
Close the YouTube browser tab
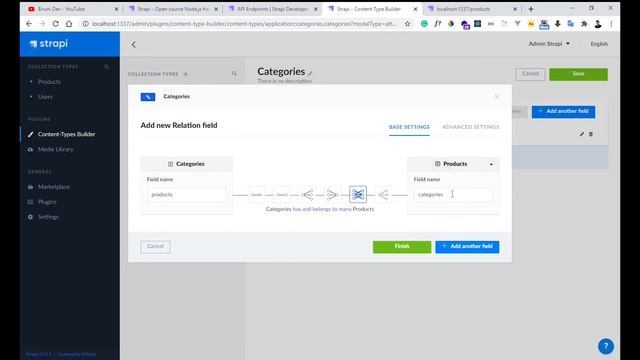click(x=116, y=9)
